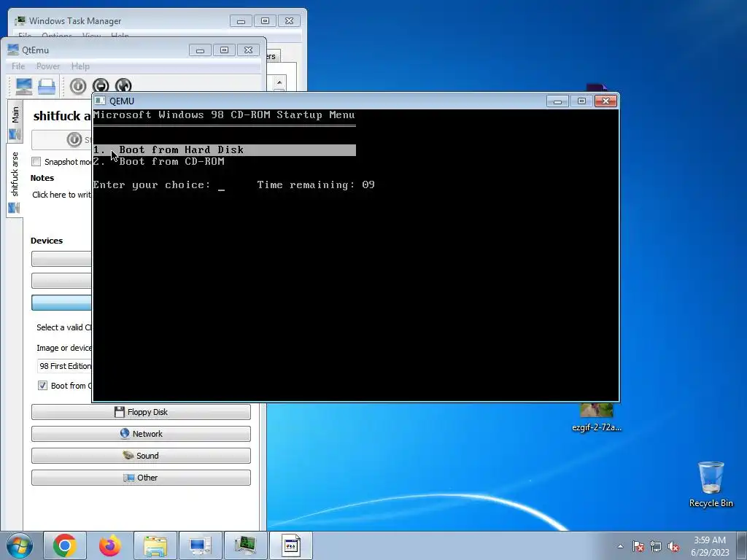This screenshot has height=560, width=747.
Task: Click the power start icon in QtEmu toolbar
Action: point(78,86)
